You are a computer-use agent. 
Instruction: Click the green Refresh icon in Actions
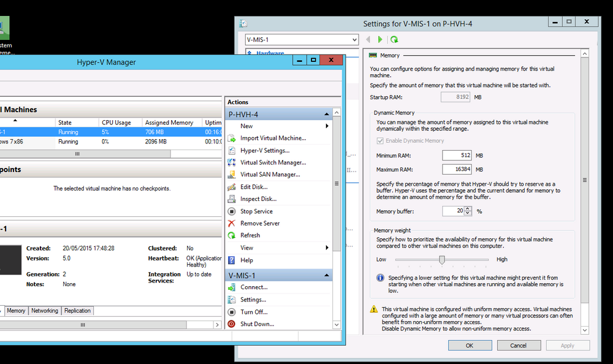232,235
